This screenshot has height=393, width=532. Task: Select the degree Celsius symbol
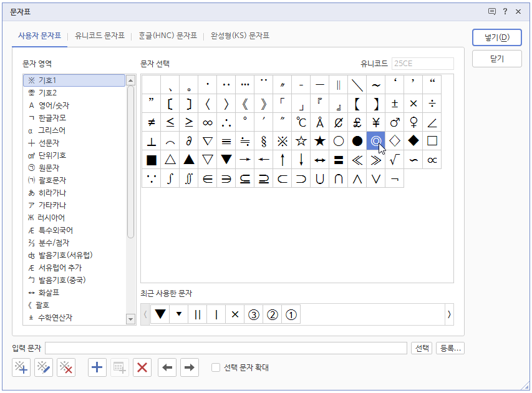[301, 122]
